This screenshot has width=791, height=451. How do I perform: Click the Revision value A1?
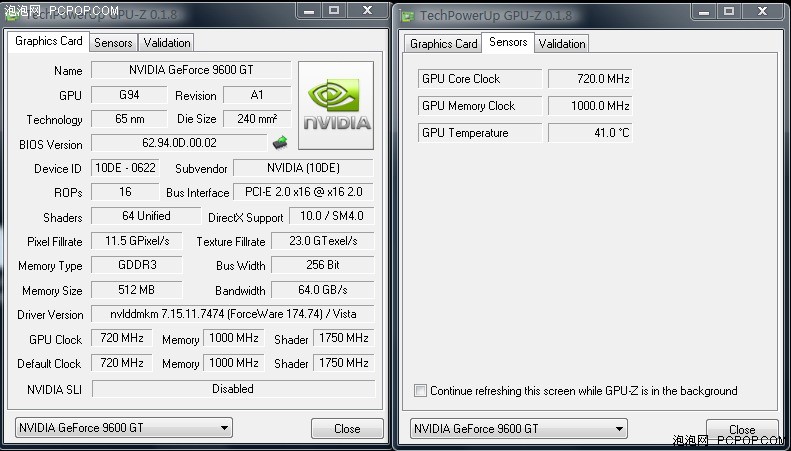coord(257,95)
